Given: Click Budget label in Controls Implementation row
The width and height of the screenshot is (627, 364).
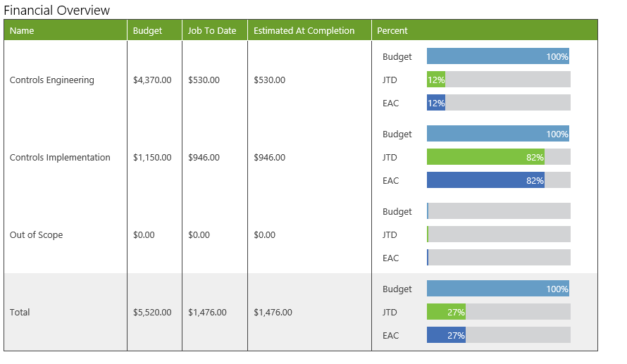Looking at the screenshot, I should (x=397, y=134).
